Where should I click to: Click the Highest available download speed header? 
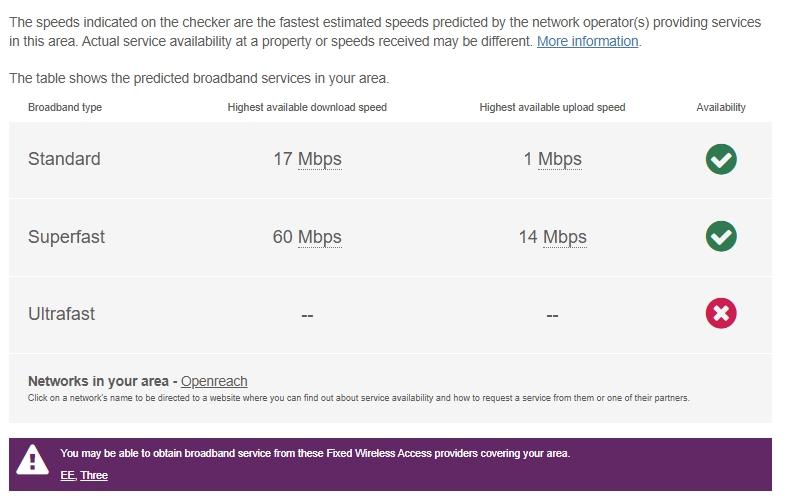pyautogui.click(x=307, y=107)
